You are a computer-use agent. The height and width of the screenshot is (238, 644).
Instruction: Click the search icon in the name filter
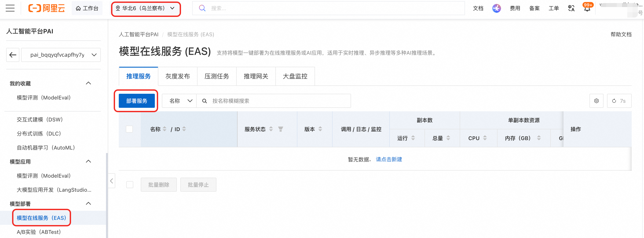(204, 101)
